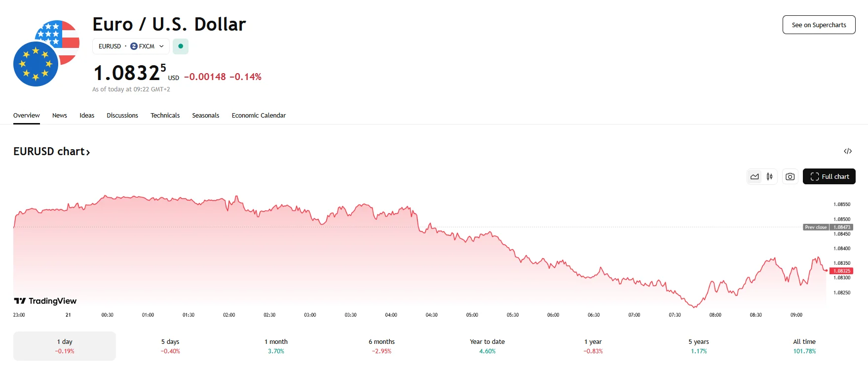This screenshot has width=868, height=376.
Task: Open the News tab
Action: click(x=60, y=116)
